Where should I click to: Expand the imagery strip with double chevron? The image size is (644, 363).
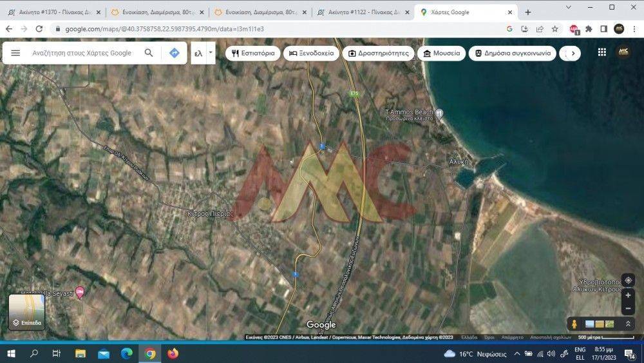click(629, 324)
